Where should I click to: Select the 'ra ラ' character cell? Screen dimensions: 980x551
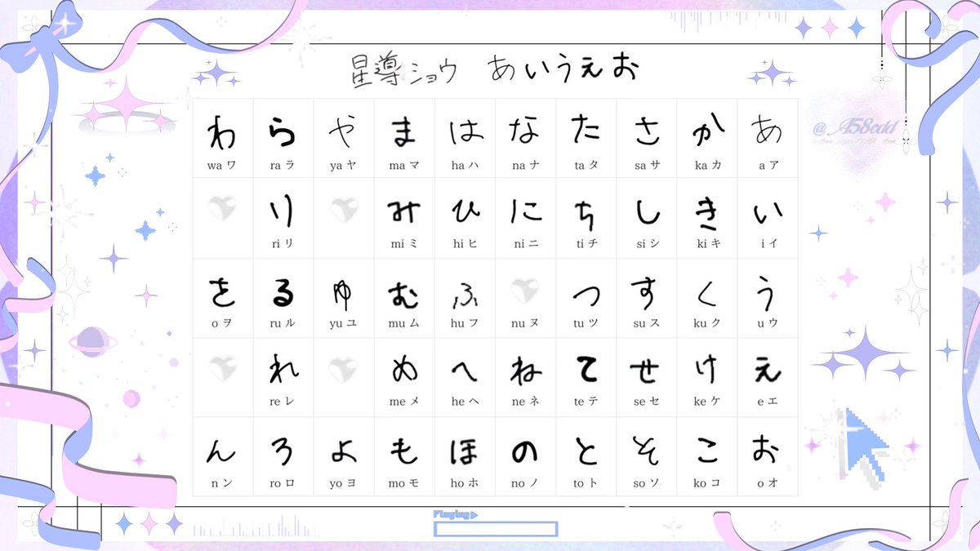pos(283,138)
